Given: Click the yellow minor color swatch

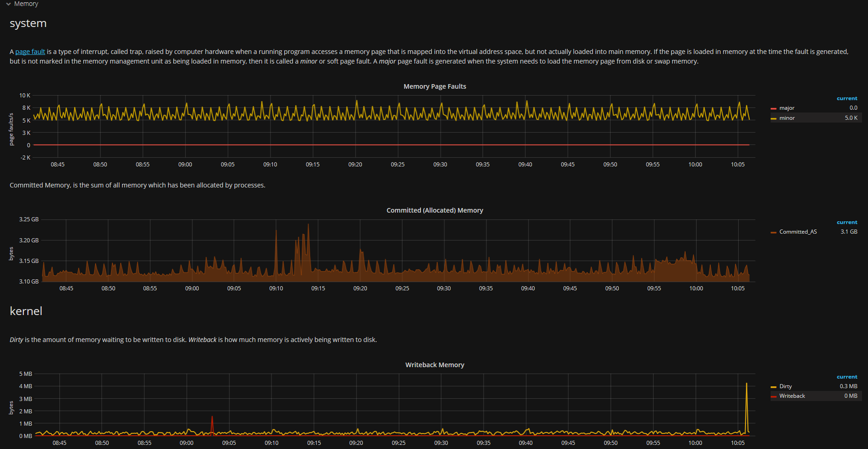Looking at the screenshot, I should coord(773,119).
